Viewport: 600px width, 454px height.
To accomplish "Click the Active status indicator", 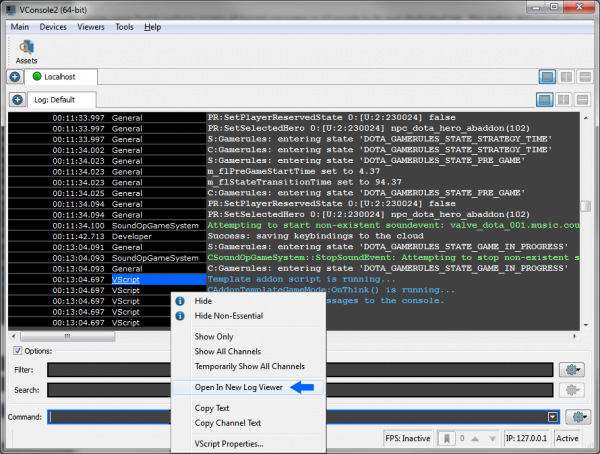I will (x=567, y=438).
